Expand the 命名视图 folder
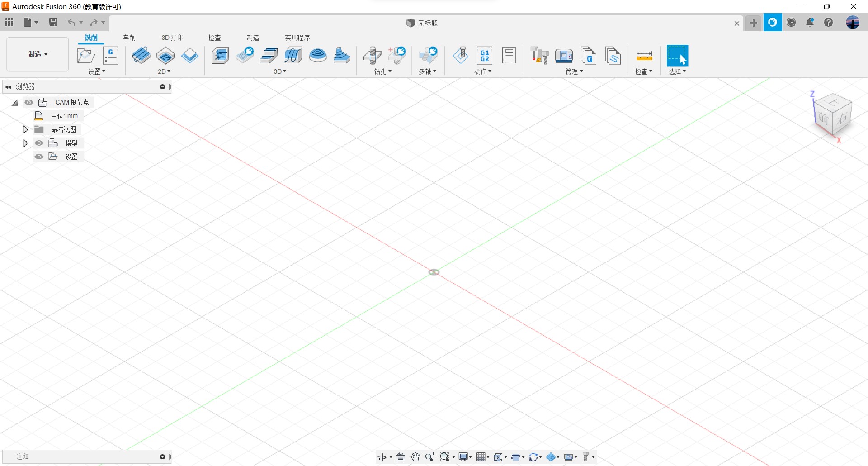 [25, 129]
